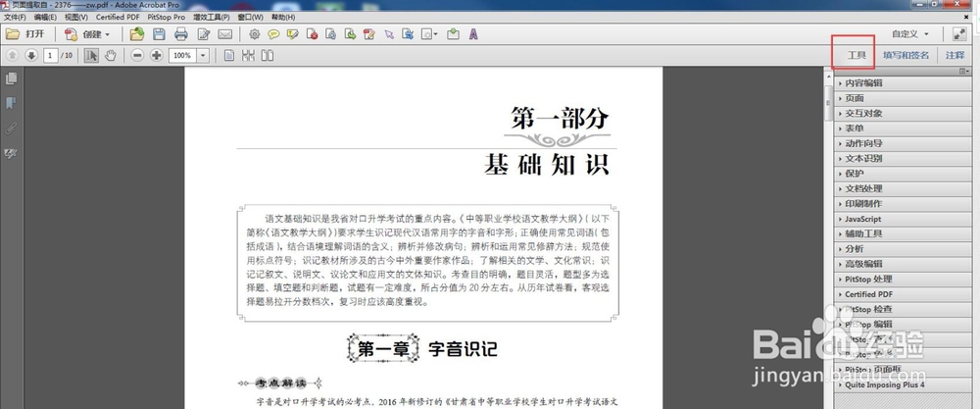Image resolution: width=980 pixels, height=409 pixels.
Task: Open the Certified PDF menu
Action: pos(118,17)
